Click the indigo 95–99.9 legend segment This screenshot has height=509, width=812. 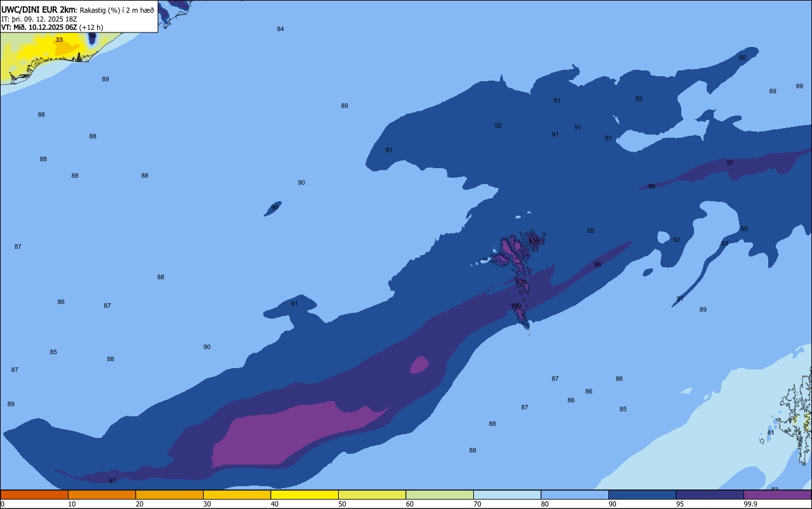click(710, 494)
